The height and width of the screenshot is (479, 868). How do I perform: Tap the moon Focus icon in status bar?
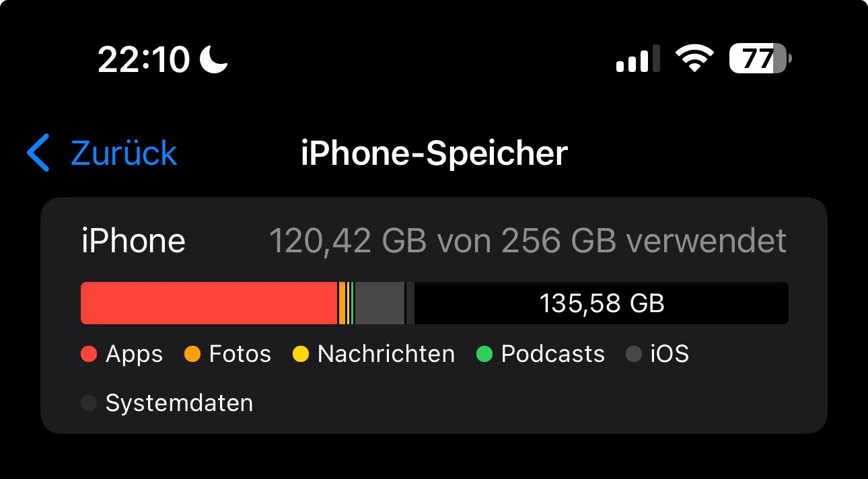pyautogui.click(x=214, y=60)
